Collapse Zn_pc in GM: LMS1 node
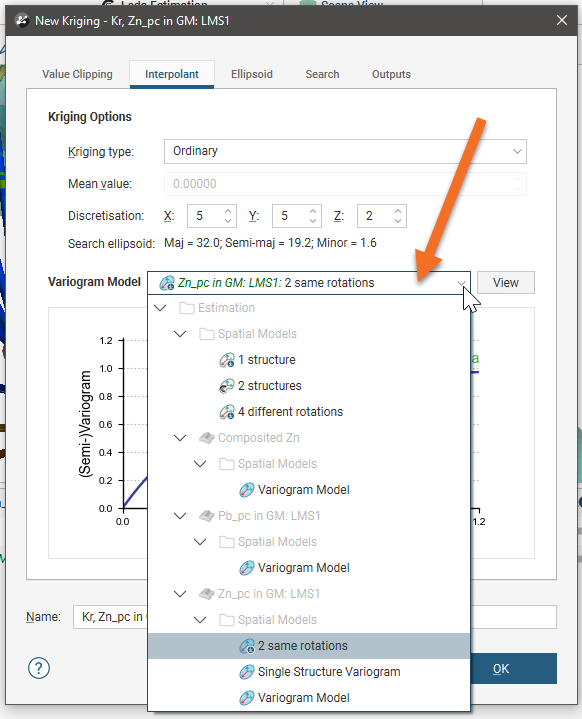Image resolution: width=582 pixels, height=719 pixels. point(180,594)
